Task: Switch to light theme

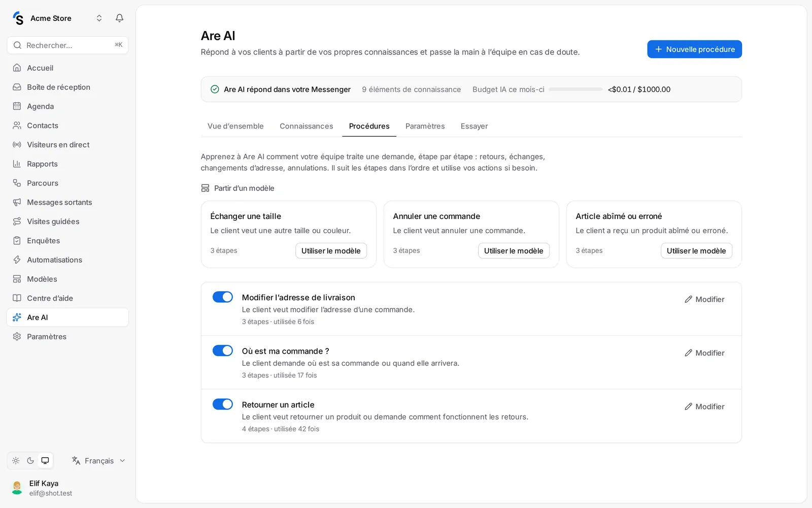Action: coord(16,461)
